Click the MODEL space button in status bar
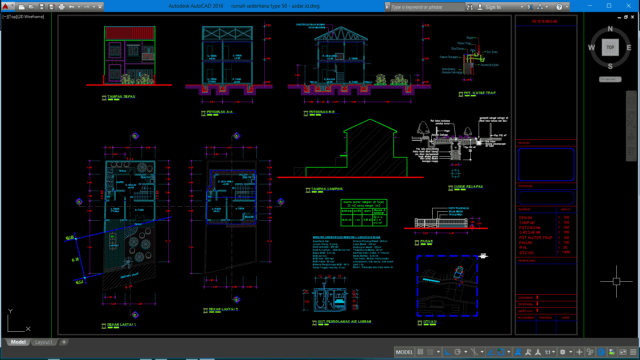Screen dimensions: 640x360 click(x=404, y=352)
